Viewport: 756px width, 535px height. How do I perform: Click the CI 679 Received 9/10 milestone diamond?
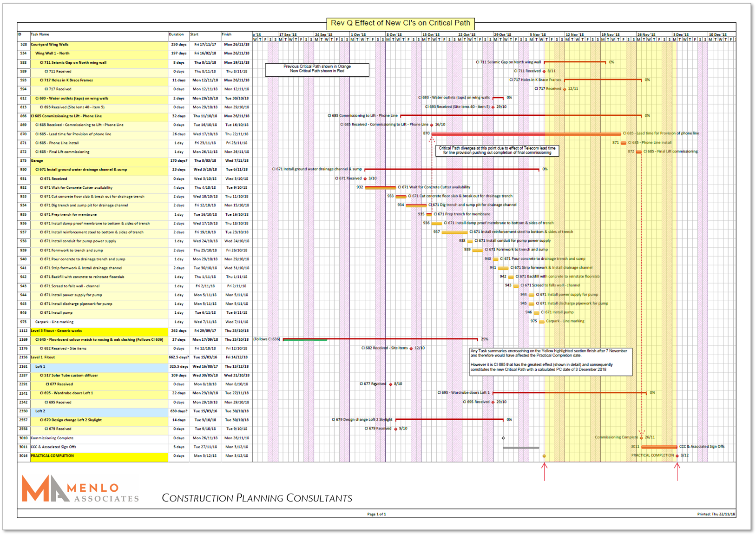396,429
